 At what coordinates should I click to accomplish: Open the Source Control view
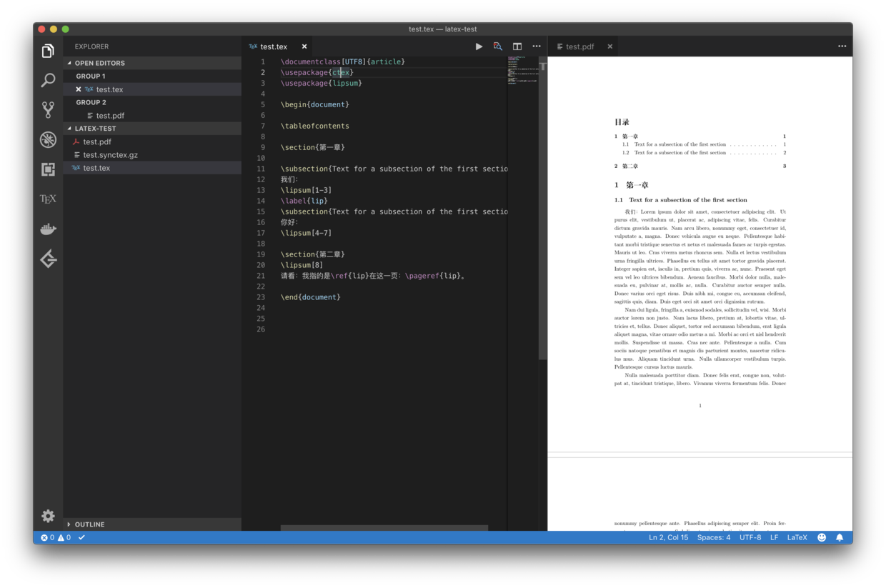(47, 109)
